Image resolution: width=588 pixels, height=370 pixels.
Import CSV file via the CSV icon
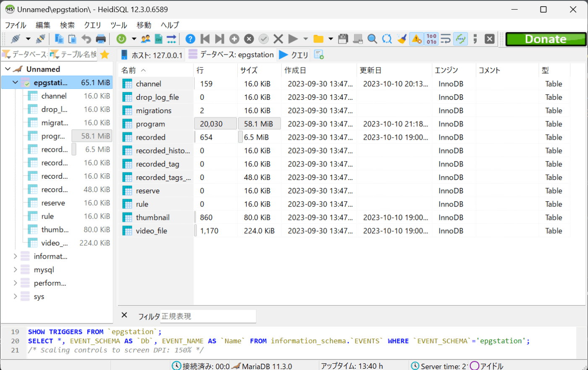tap(158, 39)
